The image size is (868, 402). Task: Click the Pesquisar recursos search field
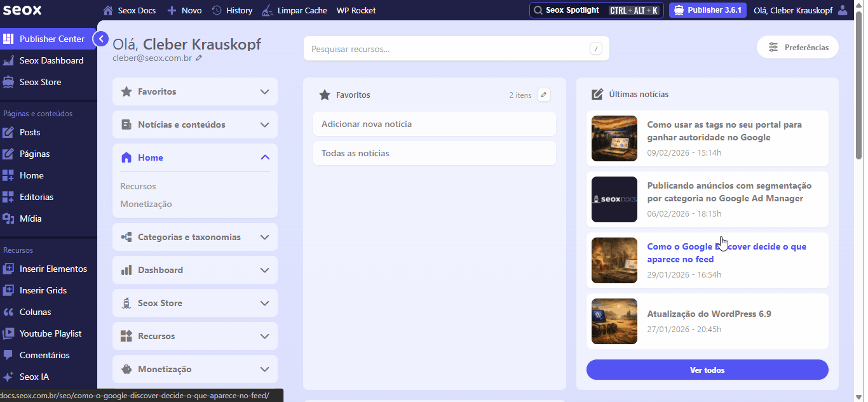pyautogui.click(x=448, y=49)
